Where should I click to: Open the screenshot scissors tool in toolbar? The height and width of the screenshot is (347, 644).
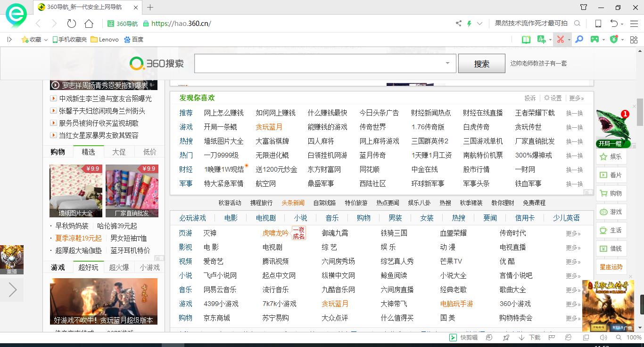tap(561, 40)
